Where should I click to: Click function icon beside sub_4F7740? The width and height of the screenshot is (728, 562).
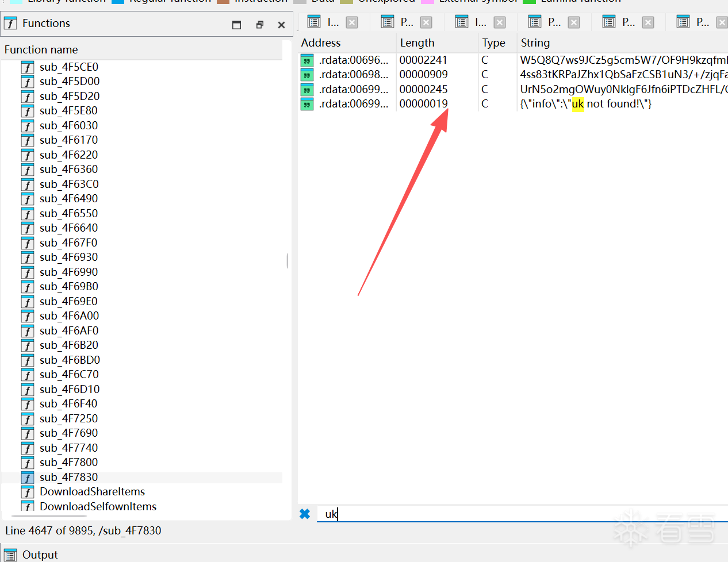[28, 448]
